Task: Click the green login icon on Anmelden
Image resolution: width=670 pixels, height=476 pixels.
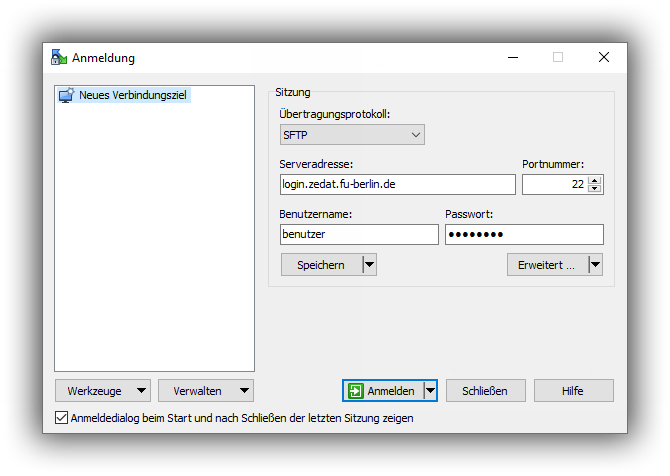Action: pyautogui.click(x=356, y=391)
